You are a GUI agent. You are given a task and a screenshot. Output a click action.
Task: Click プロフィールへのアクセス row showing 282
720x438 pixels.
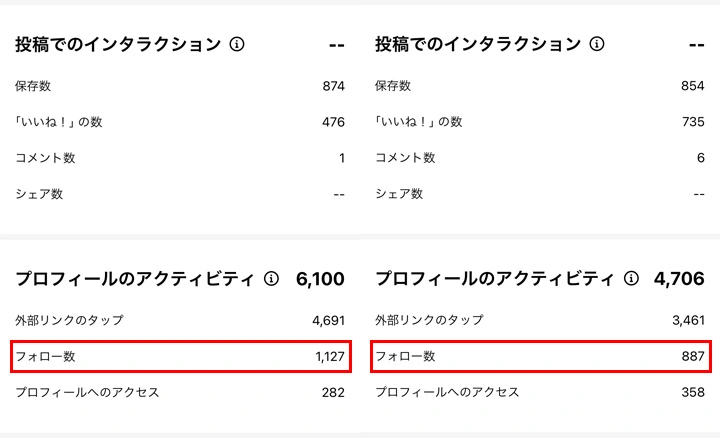coord(180,393)
